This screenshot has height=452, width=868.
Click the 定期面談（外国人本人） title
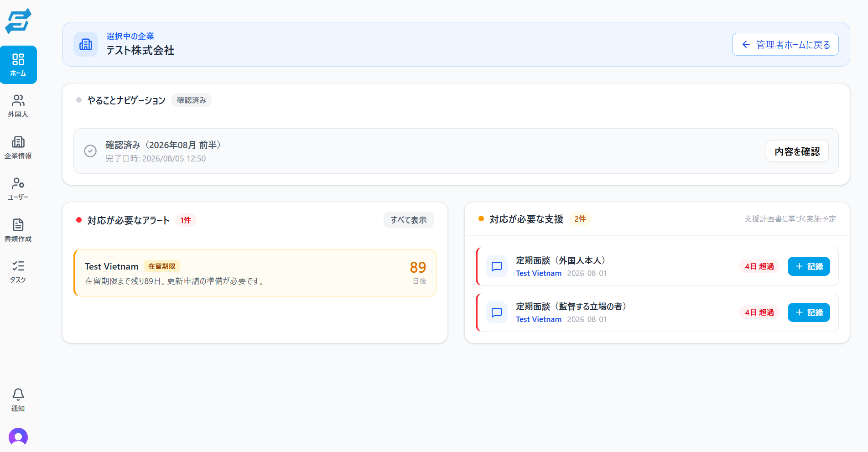pos(561,260)
